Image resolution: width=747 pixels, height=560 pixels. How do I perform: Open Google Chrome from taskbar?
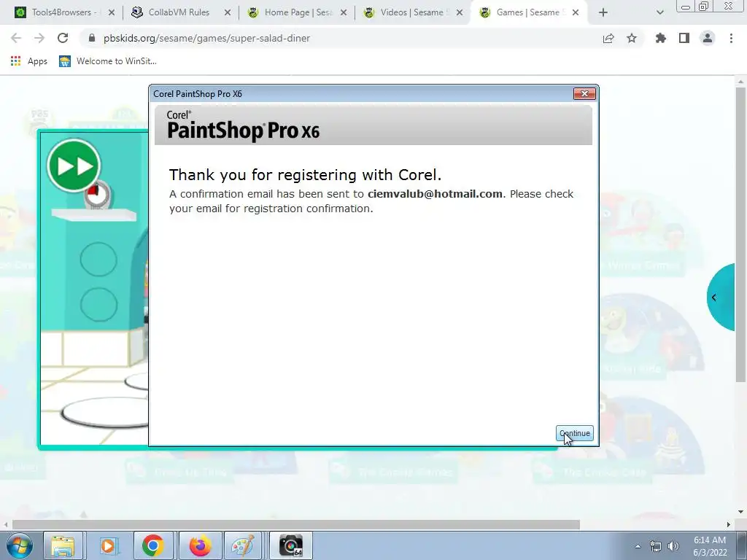[x=153, y=545]
